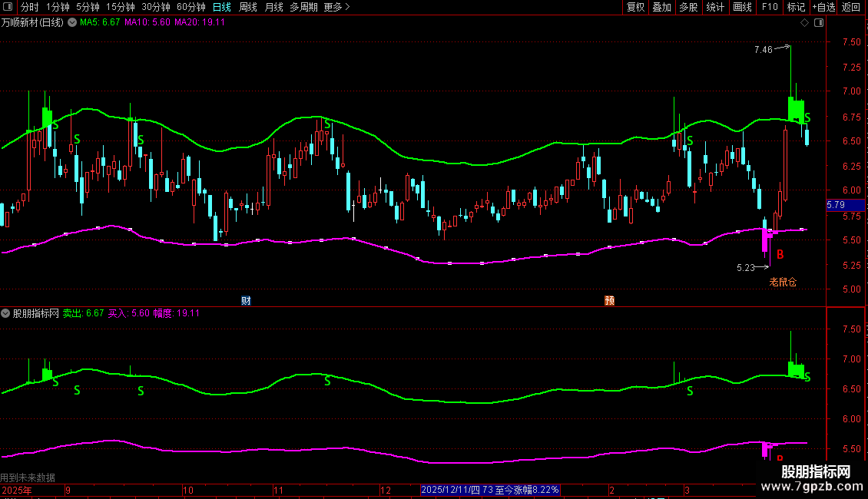This screenshot has height=499, width=868.
Task: Switch to the 周线 weekly chart
Action: 248,7
